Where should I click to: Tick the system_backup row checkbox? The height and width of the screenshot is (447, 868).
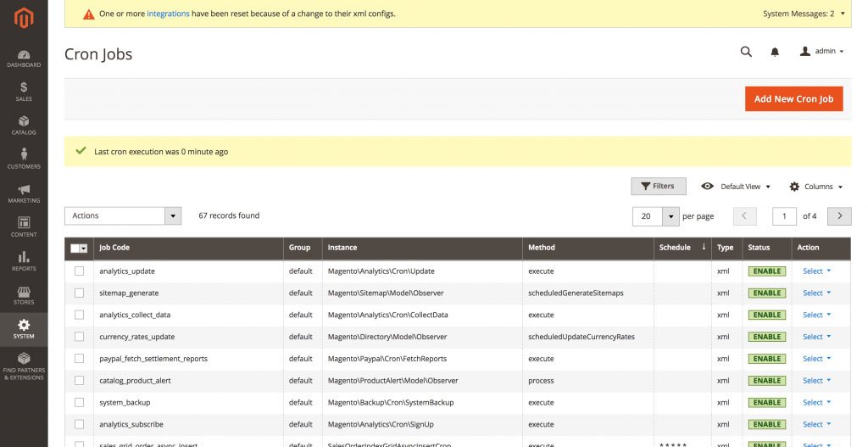(80, 402)
